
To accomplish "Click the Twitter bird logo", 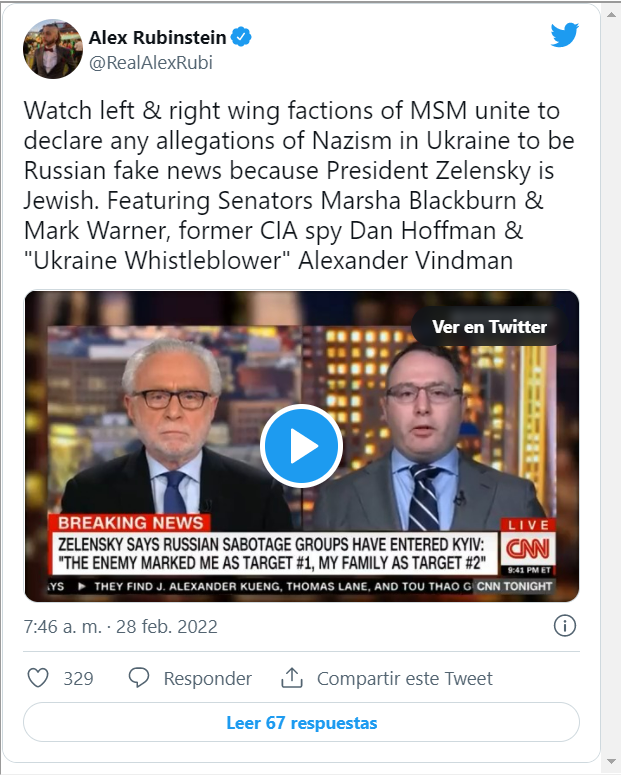I will point(565,36).
